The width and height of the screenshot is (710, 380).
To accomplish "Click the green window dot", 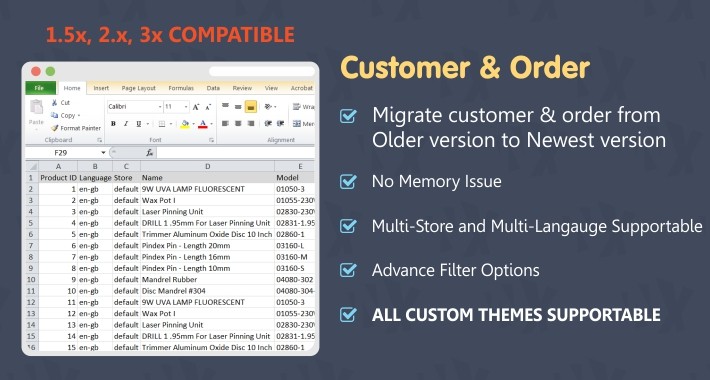I will point(50,72).
